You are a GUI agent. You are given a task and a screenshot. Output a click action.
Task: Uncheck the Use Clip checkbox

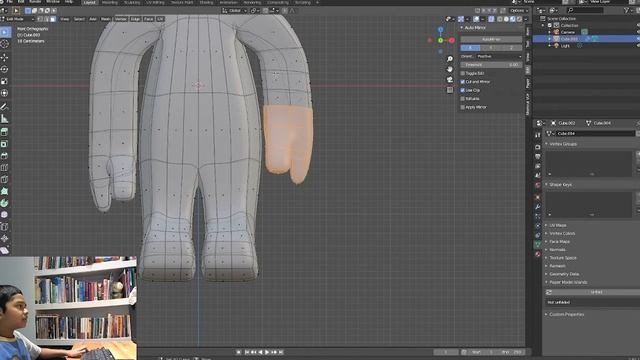pyautogui.click(x=462, y=90)
